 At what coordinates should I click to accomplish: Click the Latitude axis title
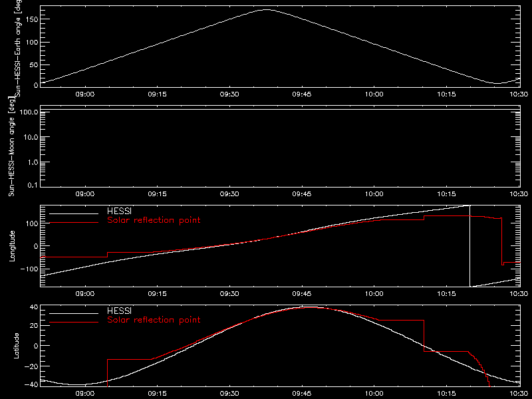(16, 346)
